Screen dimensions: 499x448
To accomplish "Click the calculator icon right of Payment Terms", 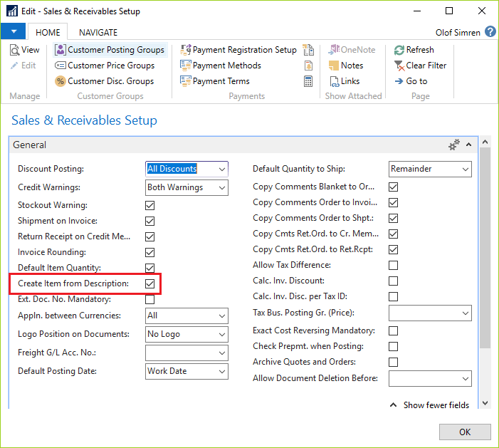I will (308, 81).
